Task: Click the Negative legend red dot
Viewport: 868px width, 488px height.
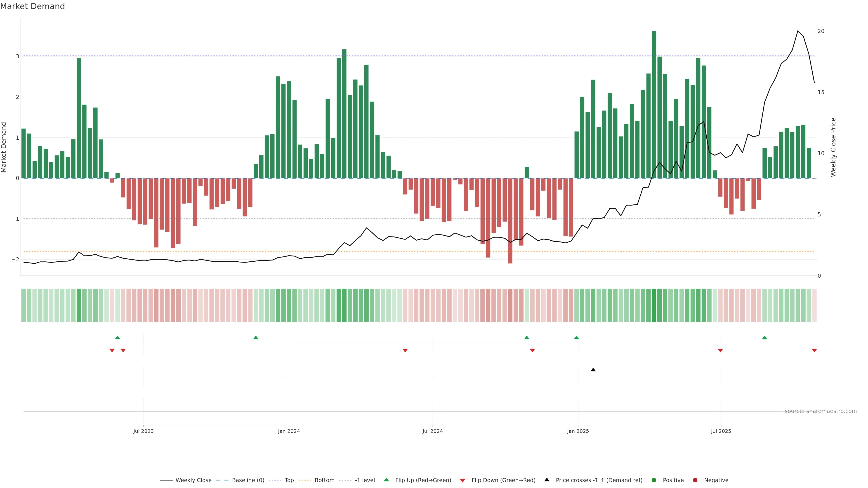Action: [695, 480]
